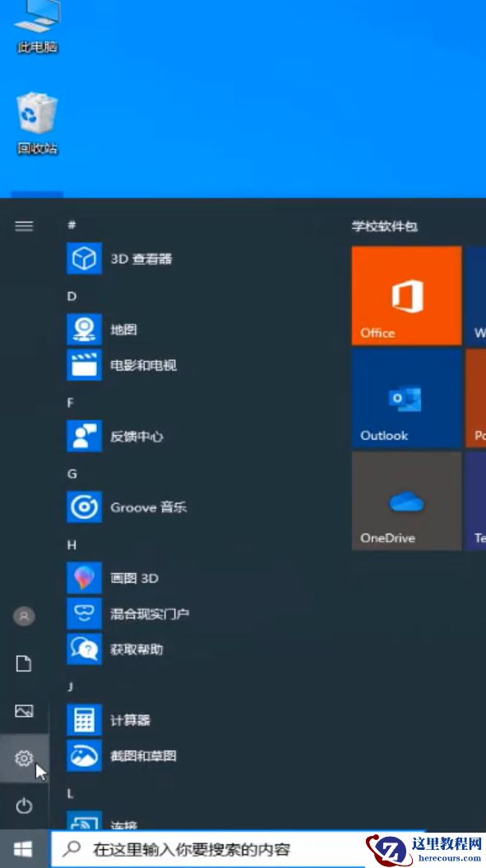Open the Outlook tile
486x868 pixels.
[x=406, y=398]
